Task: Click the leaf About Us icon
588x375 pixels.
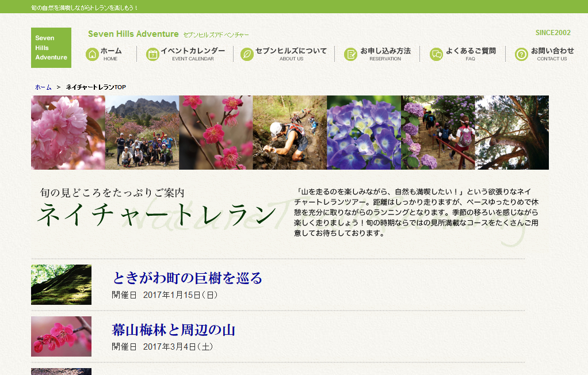Action: pyautogui.click(x=247, y=55)
